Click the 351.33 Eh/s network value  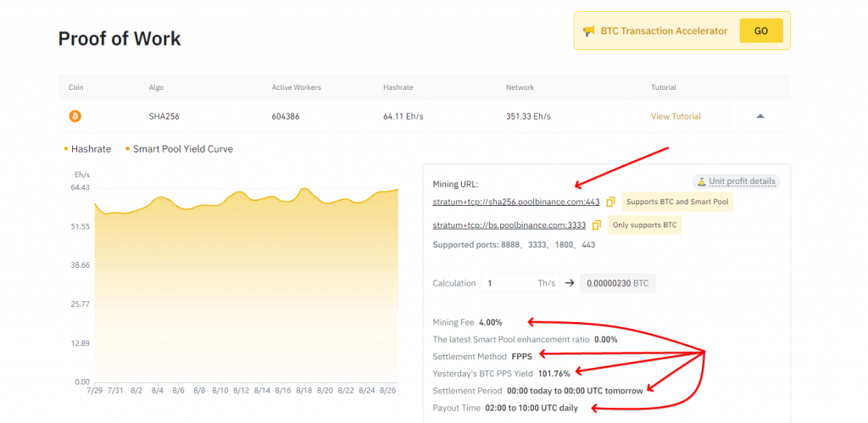tap(528, 116)
